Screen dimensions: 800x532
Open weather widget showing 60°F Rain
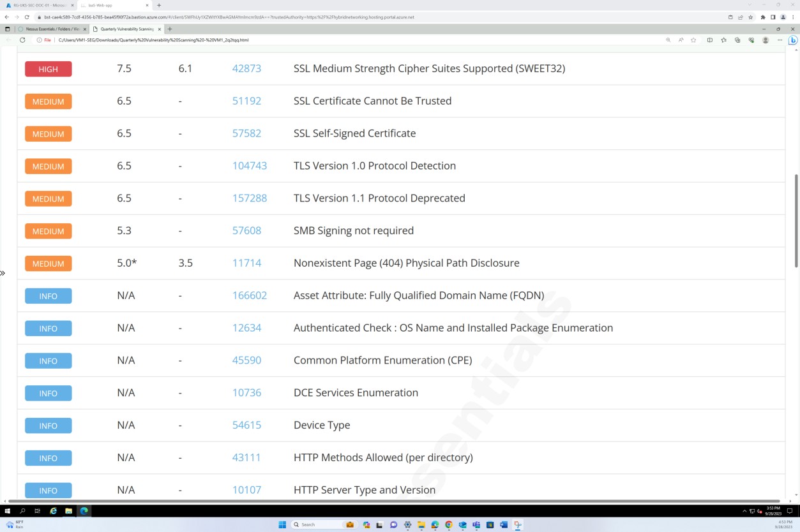tap(15, 524)
